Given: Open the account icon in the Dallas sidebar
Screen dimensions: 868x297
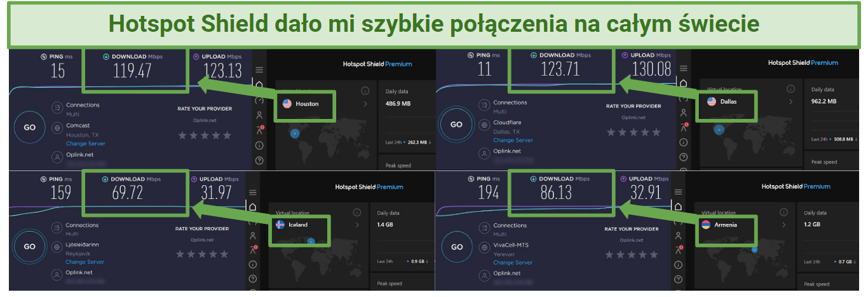Looking at the screenshot, I should 684,113.
